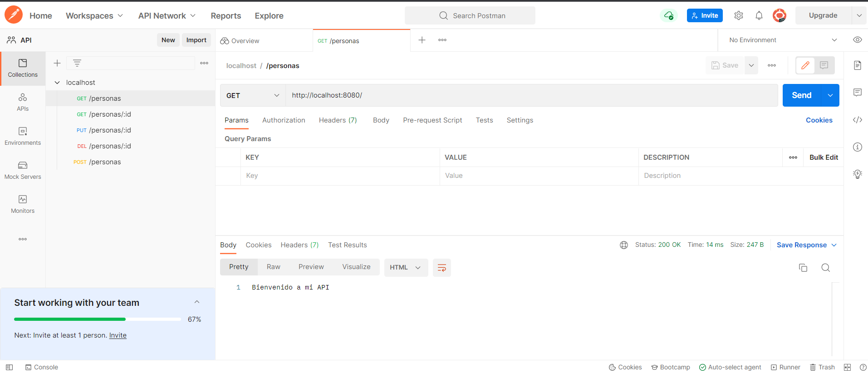Screen dimensions: 868x373
Task: Click the Postman logo icon
Action: tap(14, 15)
